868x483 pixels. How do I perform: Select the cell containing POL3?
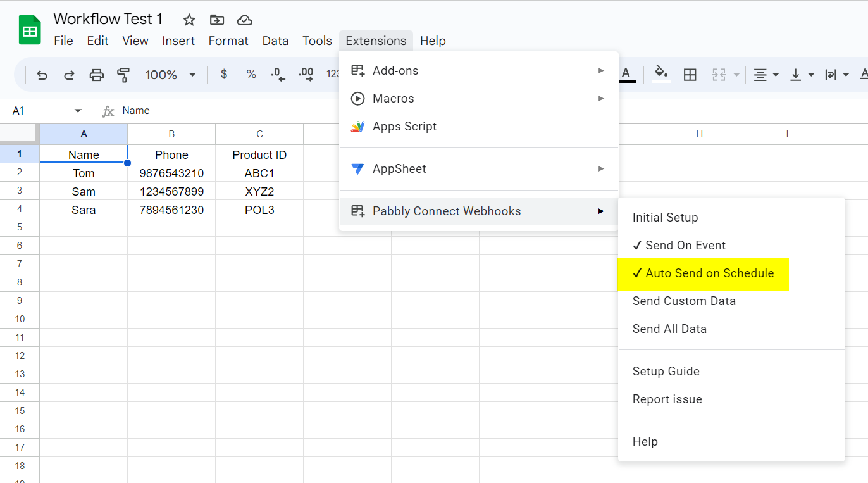tap(259, 210)
